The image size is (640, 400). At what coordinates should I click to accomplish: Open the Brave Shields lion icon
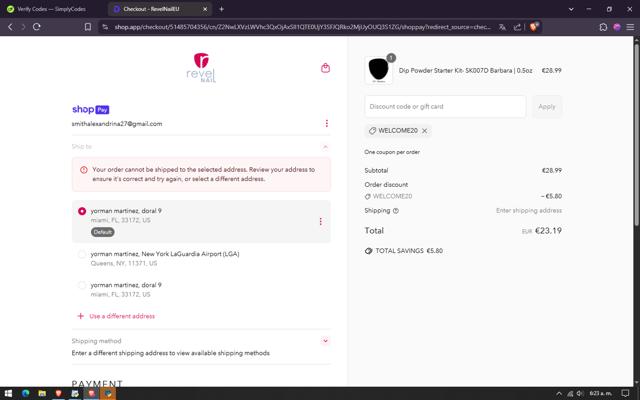coord(534,27)
